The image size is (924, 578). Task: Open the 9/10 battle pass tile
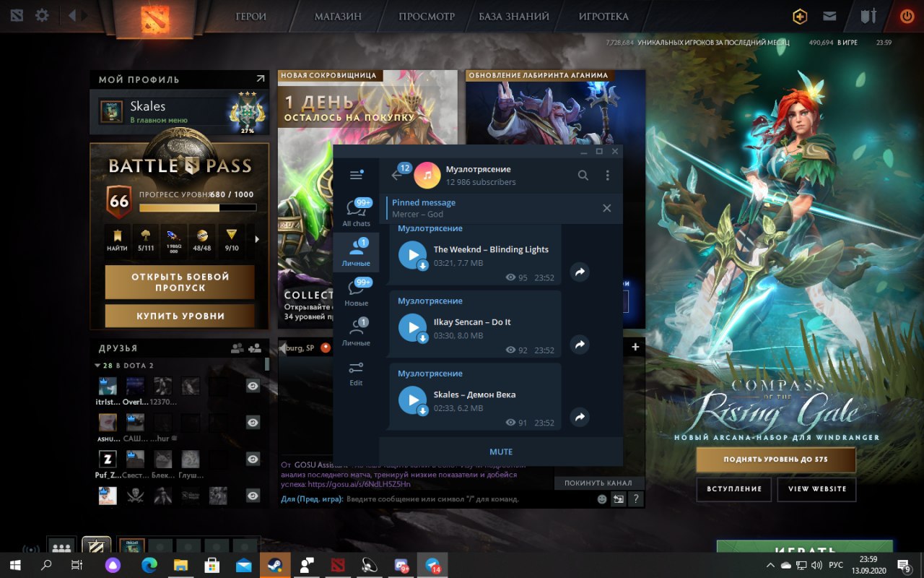click(x=232, y=241)
